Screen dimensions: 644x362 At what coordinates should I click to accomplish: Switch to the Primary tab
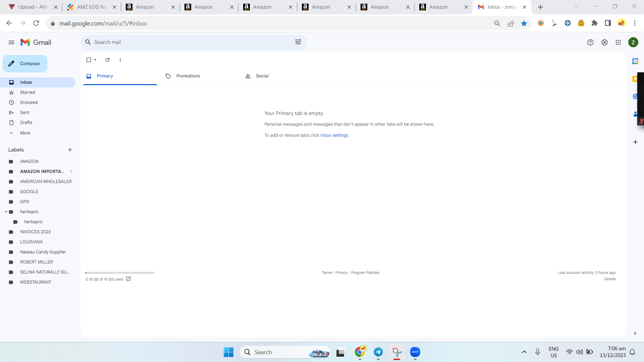[120, 76]
